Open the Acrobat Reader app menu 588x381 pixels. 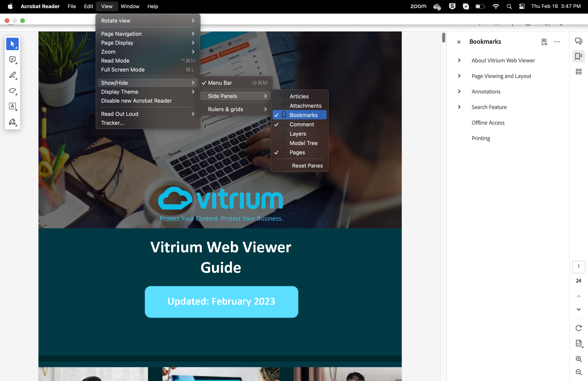pyautogui.click(x=40, y=6)
